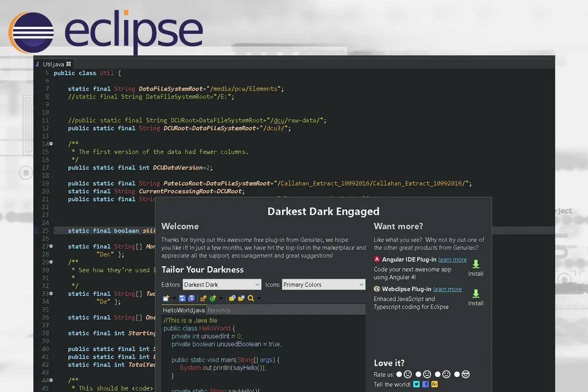Click the Save disk icon
This screenshot has height=392, width=588.
(182, 298)
